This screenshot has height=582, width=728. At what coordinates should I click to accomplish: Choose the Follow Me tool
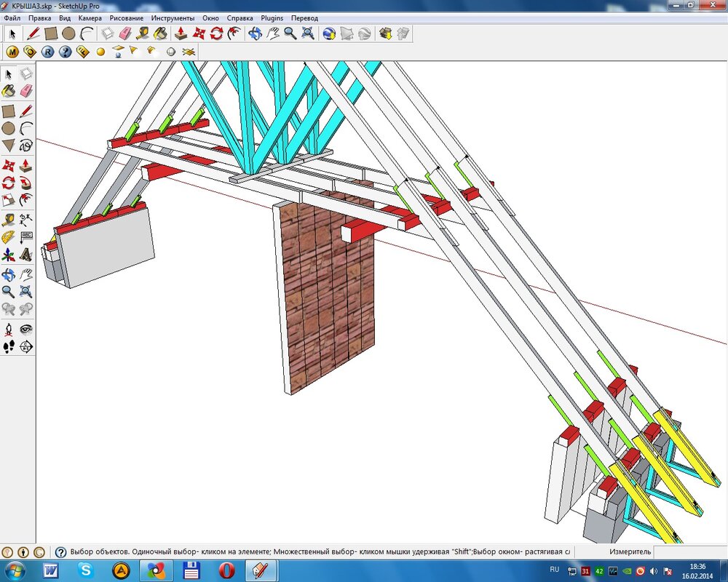click(x=26, y=182)
